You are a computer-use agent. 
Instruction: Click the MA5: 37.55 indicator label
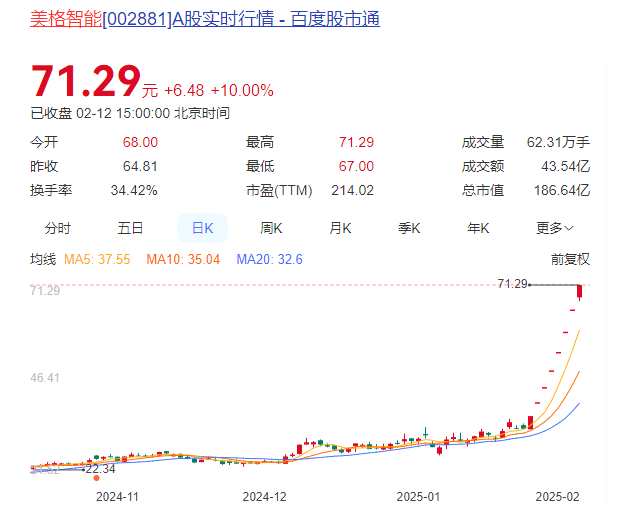pyautogui.click(x=97, y=259)
